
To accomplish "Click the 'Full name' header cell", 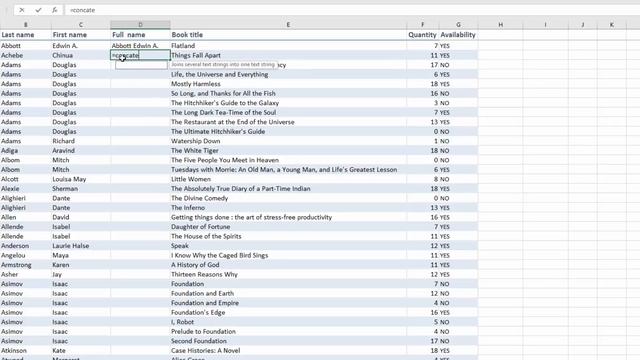I will tap(140, 35).
